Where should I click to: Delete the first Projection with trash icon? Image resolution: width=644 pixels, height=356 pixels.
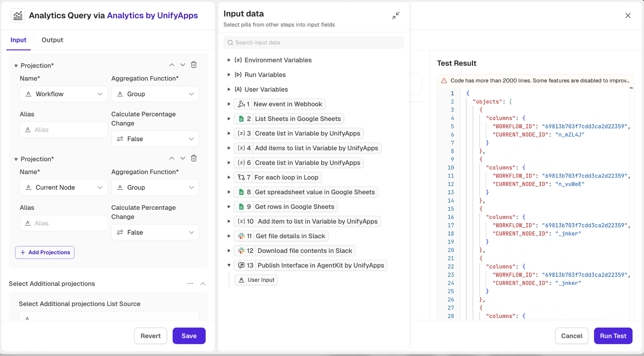pyautogui.click(x=194, y=65)
